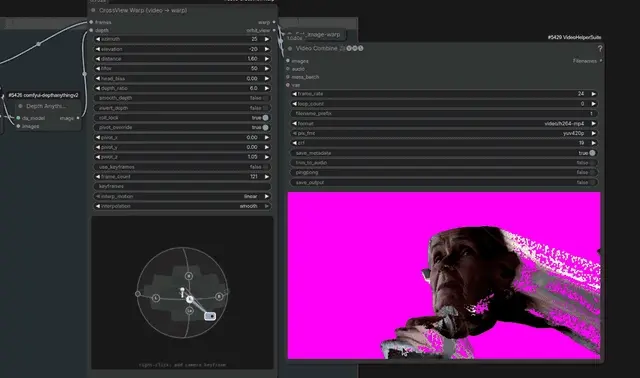Decrease frame_count with left arrow
Screen dimensions: 640x378
click(x=98, y=177)
